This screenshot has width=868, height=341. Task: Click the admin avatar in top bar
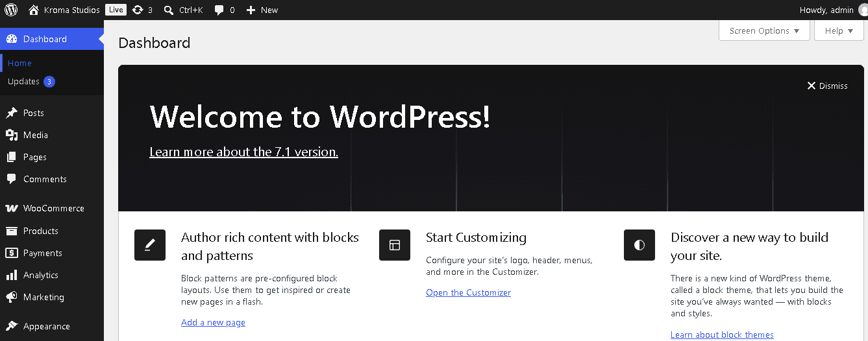tap(863, 10)
